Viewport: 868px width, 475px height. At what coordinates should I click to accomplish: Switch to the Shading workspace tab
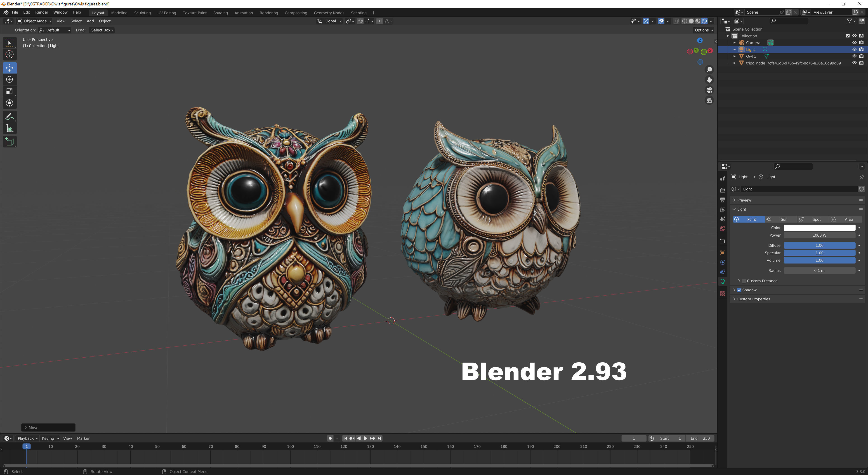point(220,13)
